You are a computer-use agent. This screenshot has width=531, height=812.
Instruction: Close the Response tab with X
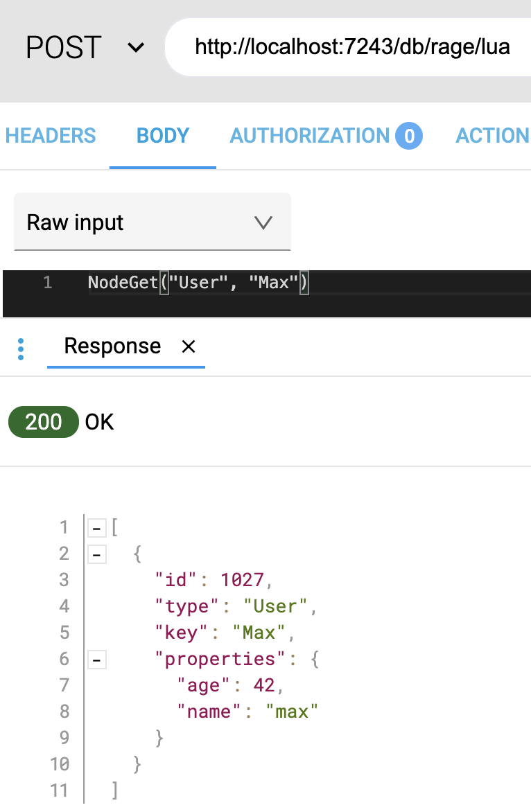click(x=188, y=347)
